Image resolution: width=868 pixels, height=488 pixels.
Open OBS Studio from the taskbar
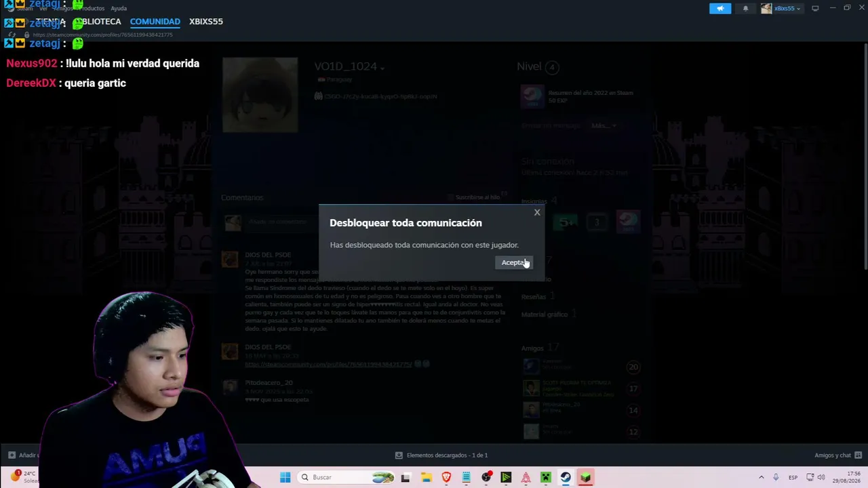pyautogui.click(x=486, y=477)
